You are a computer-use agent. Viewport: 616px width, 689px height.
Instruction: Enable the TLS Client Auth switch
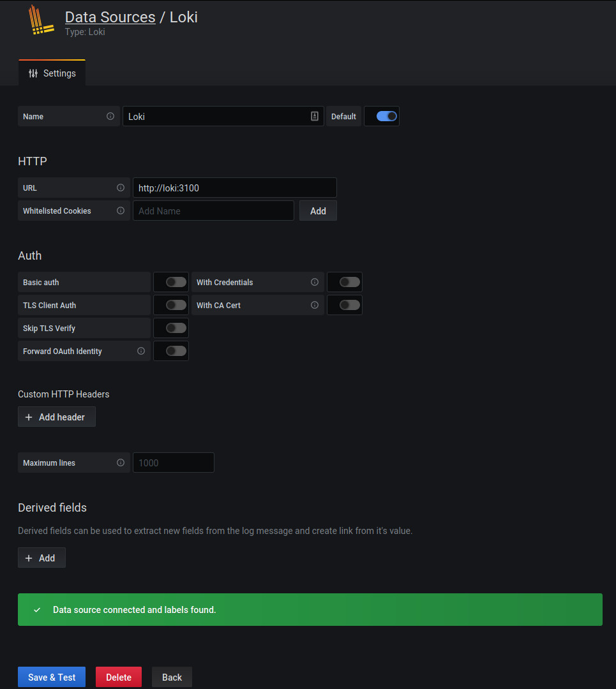click(x=176, y=305)
